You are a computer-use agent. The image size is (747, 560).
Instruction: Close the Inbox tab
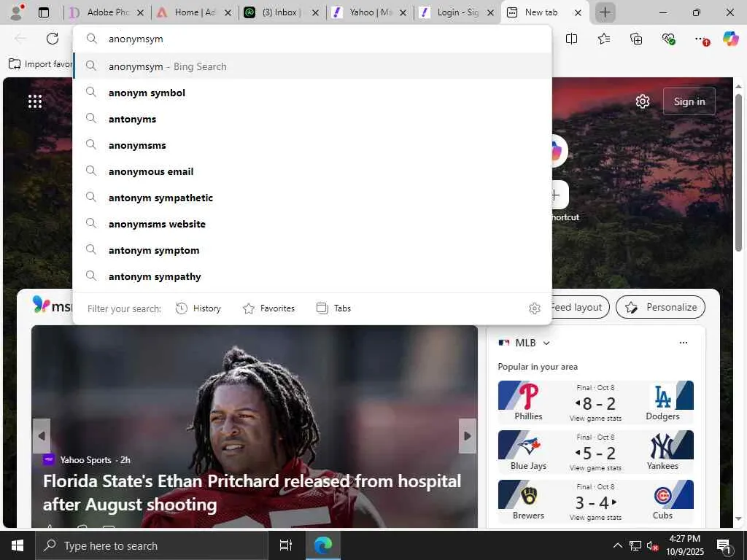(315, 13)
